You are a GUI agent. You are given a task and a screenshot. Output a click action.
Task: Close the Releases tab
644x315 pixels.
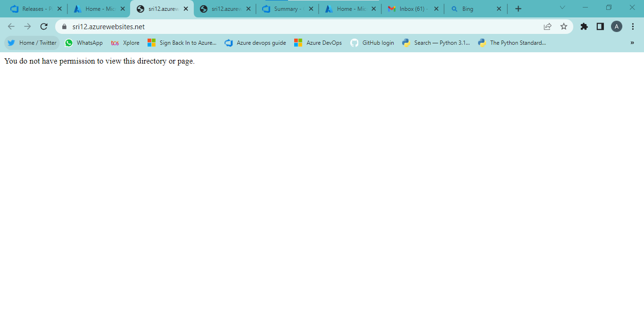point(59,9)
